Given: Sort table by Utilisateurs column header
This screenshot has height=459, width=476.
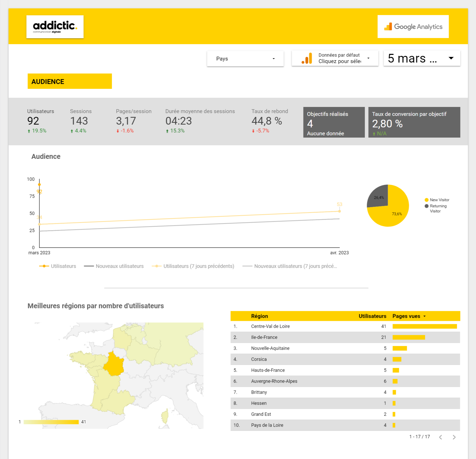Looking at the screenshot, I should coord(372,316).
